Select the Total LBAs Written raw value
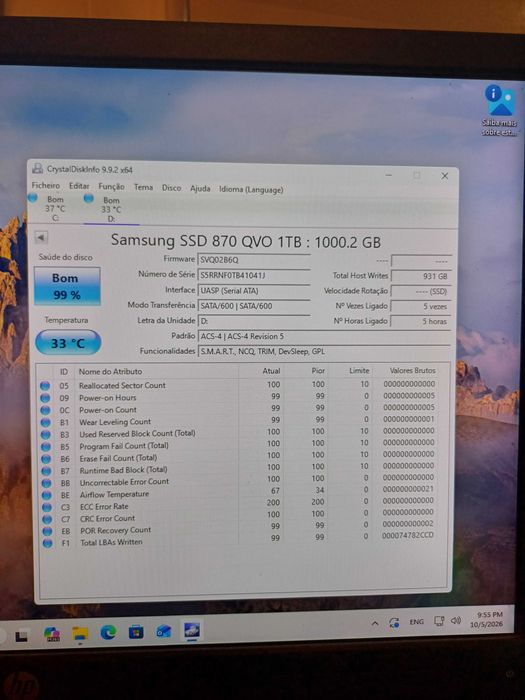525x700 pixels. click(x=408, y=535)
